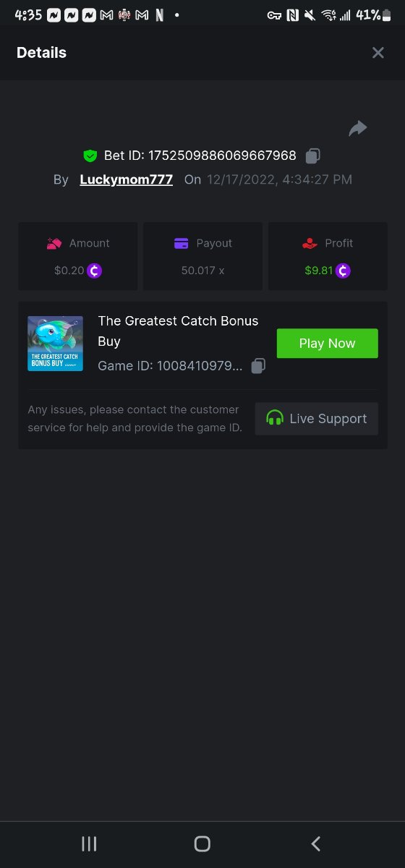Click the Play Now button

327,344
